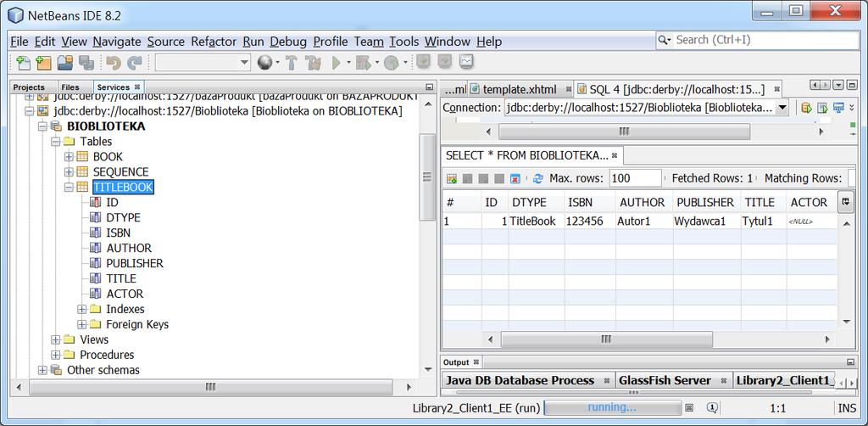
Task: Expand the Foreign Keys folder
Action: pos(82,324)
